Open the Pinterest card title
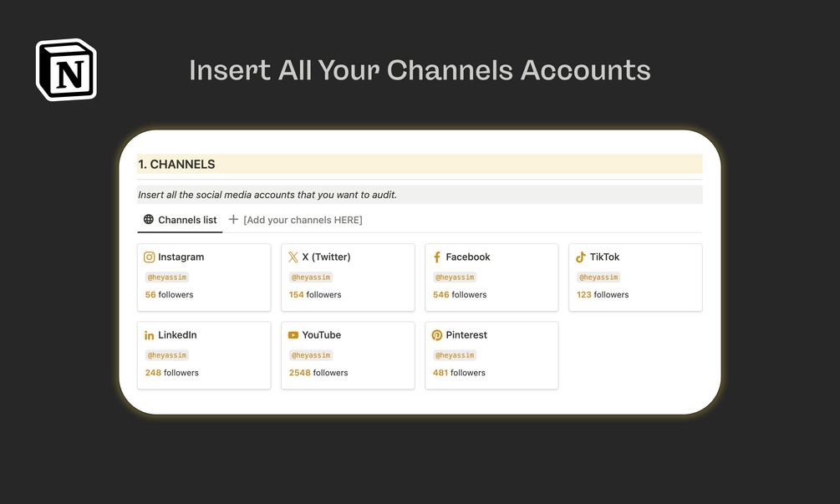 pyautogui.click(x=466, y=335)
